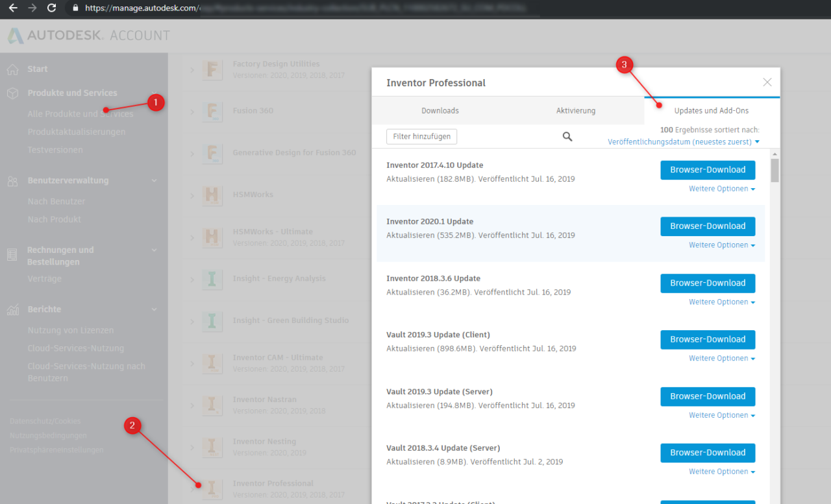Click the Factory Design Utilities product icon
Screen dimensions: 831x504
click(x=212, y=69)
